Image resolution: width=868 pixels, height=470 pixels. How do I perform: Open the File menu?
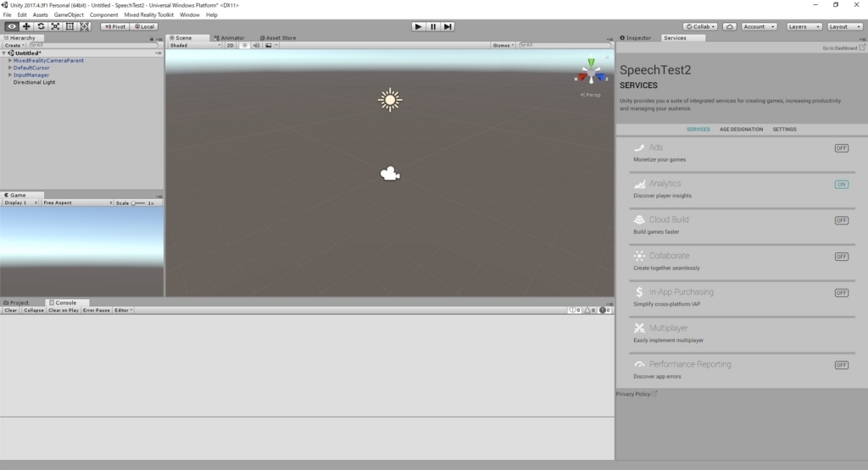click(7, 15)
